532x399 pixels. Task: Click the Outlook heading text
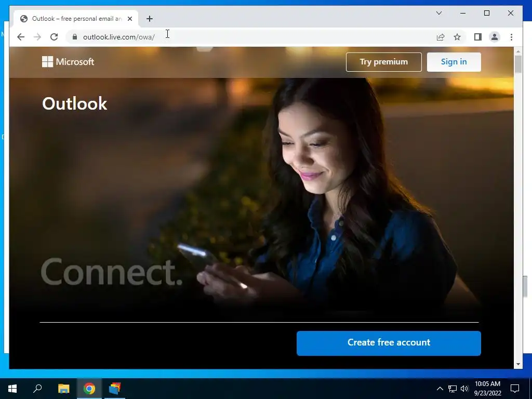(75, 103)
